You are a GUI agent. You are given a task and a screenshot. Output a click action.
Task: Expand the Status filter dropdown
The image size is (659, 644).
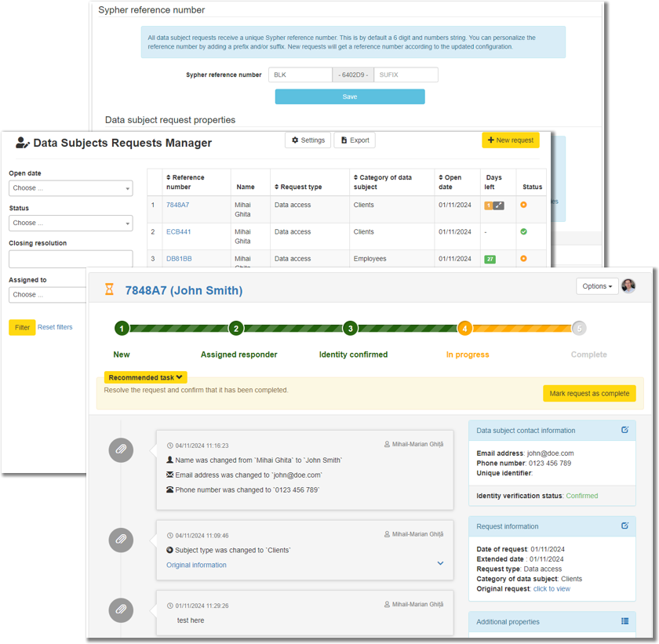tap(71, 224)
